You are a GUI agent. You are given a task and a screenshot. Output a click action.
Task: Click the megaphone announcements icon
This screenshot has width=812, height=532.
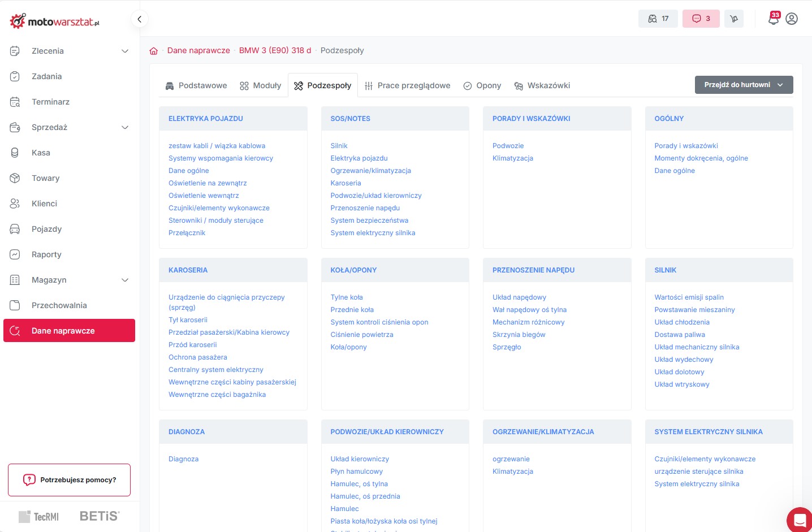(x=734, y=19)
